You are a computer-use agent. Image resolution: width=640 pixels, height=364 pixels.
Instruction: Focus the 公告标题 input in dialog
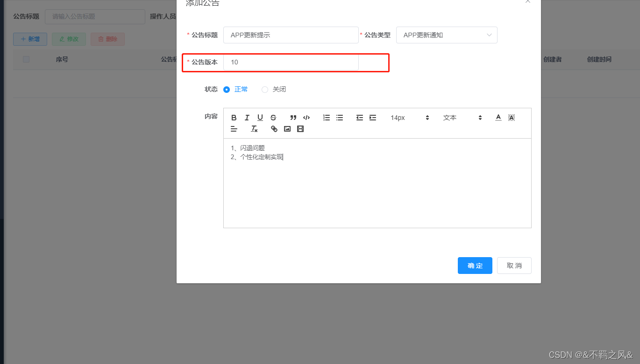coord(291,35)
